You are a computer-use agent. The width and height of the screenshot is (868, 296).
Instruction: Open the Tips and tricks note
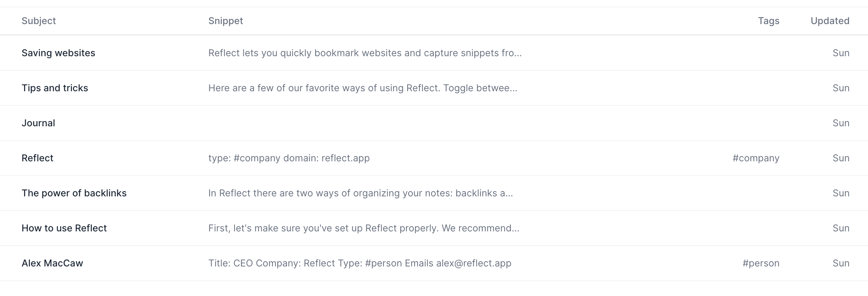pyautogui.click(x=55, y=88)
